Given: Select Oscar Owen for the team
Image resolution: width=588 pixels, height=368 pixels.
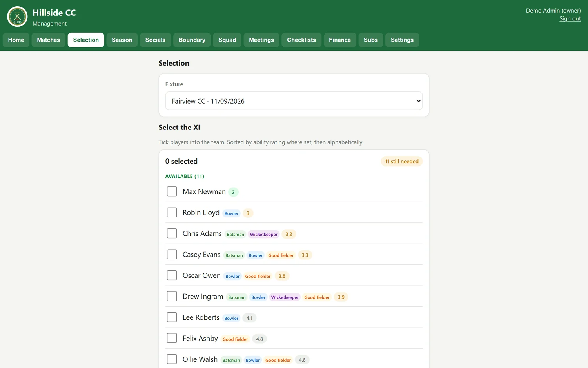Looking at the screenshot, I should pyautogui.click(x=172, y=275).
